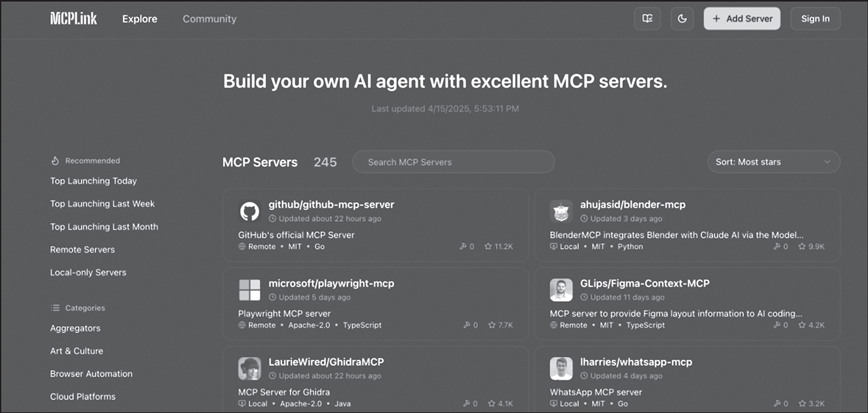
Task: Click the GitHub octocat server avatar
Action: click(249, 211)
